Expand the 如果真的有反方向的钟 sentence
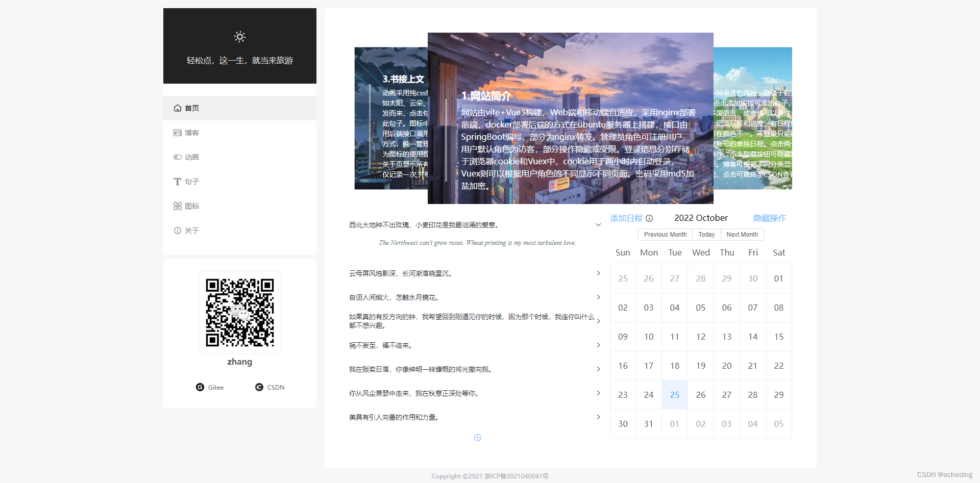 point(475,321)
